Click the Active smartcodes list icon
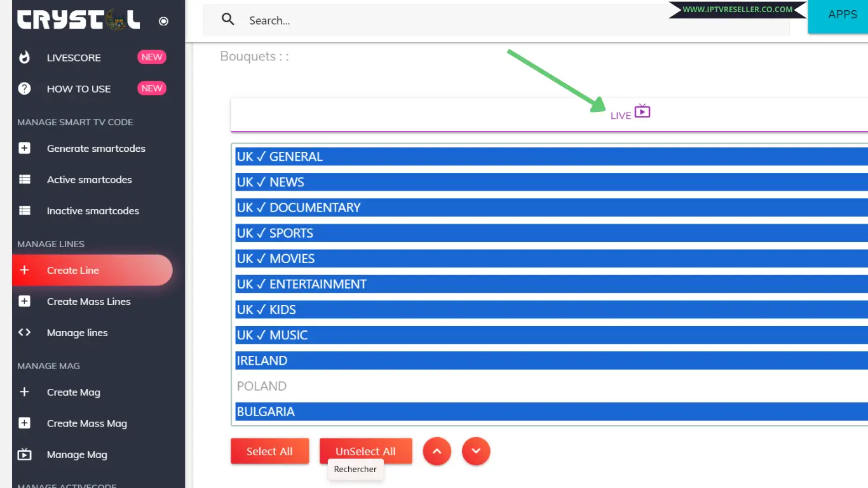Image resolution: width=868 pixels, height=488 pixels. tap(24, 179)
